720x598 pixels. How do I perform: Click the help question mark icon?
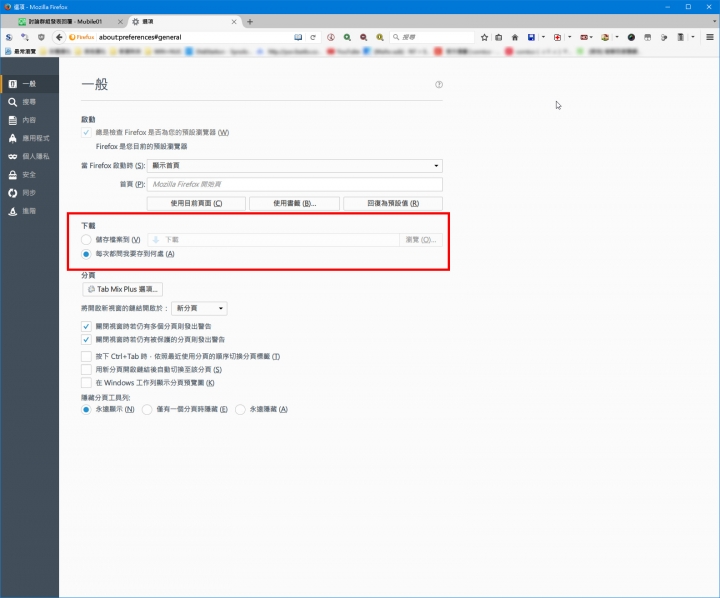coord(439,85)
